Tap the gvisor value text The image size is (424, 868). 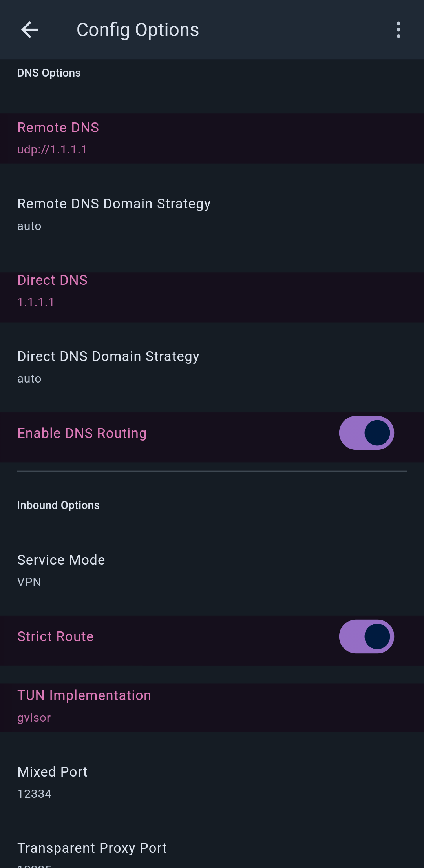(x=34, y=718)
